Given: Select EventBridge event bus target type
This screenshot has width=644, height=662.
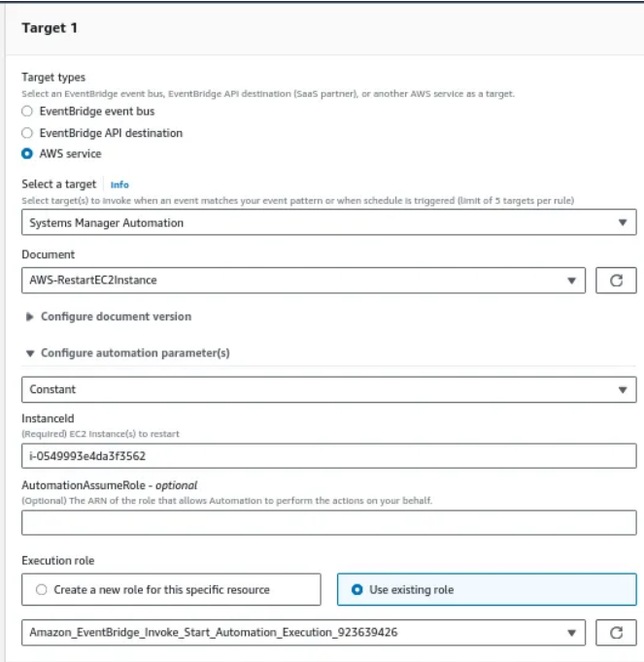Looking at the screenshot, I should tap(27, 112).
